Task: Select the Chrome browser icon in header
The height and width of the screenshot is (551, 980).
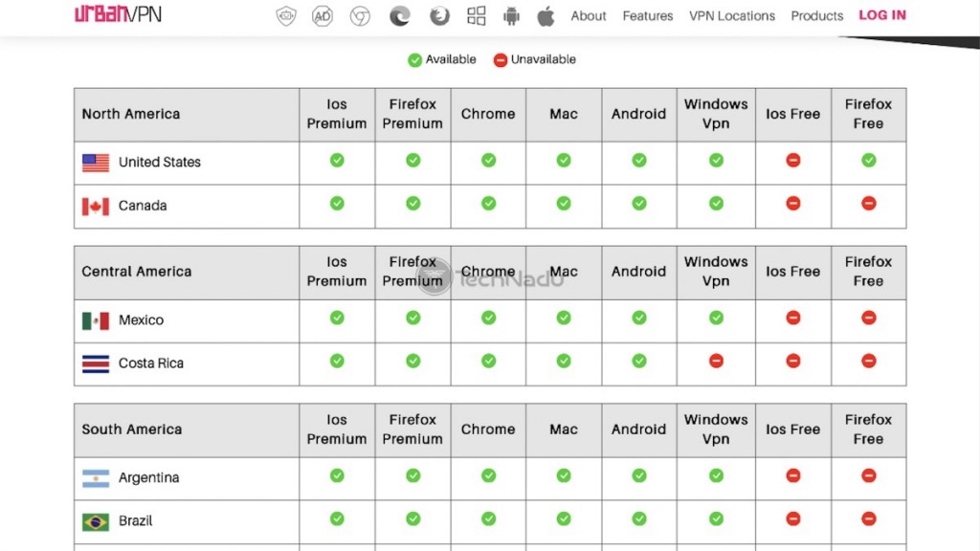Action: [360, 15]
